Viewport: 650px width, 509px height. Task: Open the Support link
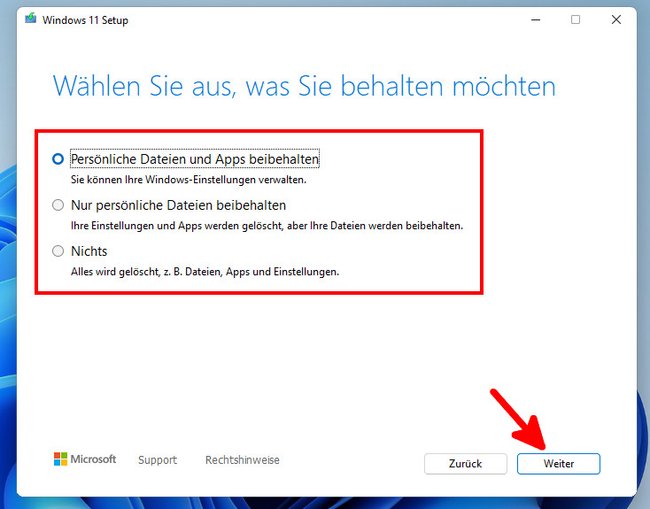(158, 460)
